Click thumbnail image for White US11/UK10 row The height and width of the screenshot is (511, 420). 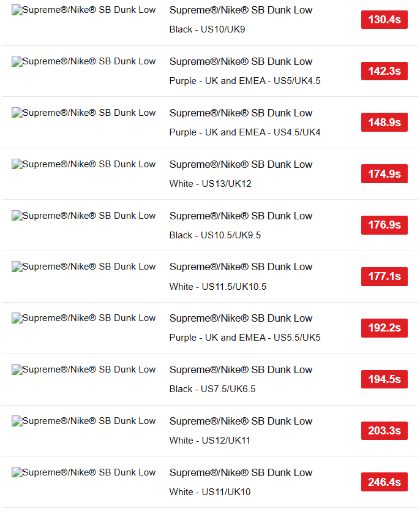click(x=83, y=472)
